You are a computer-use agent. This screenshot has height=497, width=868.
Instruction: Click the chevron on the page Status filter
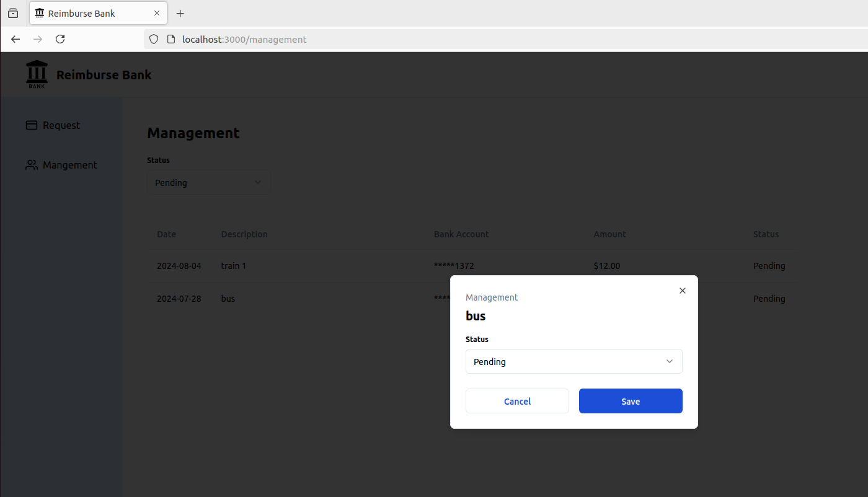(x=258, y=182)
